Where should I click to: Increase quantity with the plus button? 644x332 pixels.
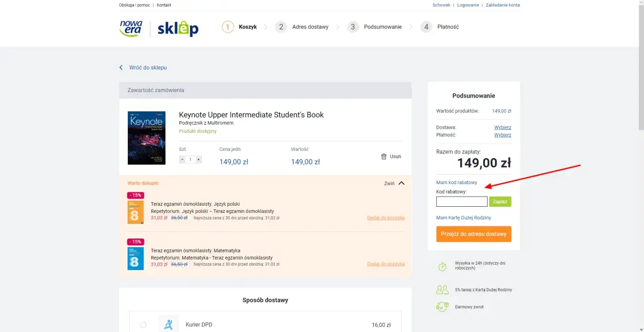click(199, 159)
